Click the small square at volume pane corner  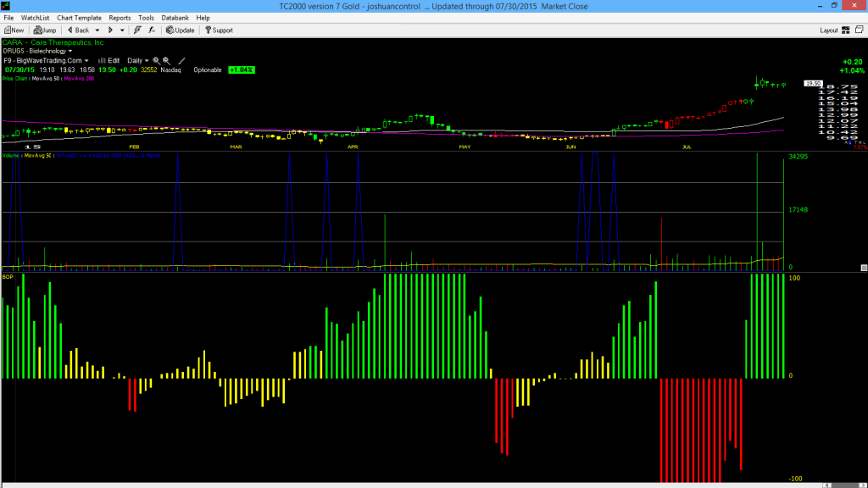click(864, 268)
